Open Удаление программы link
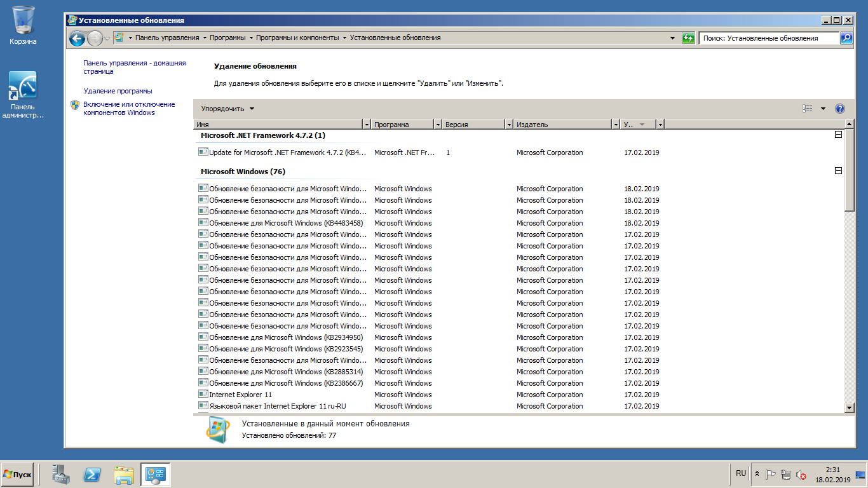The width and height of the screenshot is (868, 488). coord(118,91)
